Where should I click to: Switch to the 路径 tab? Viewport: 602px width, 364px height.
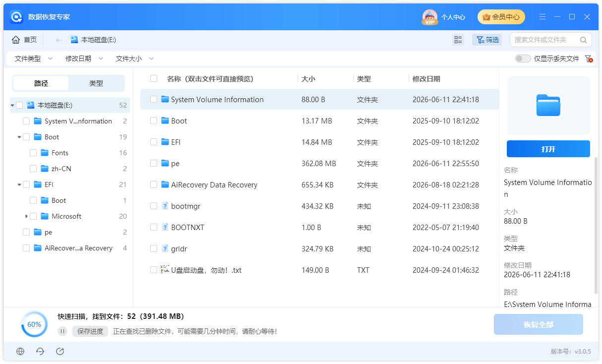point(41,83)
